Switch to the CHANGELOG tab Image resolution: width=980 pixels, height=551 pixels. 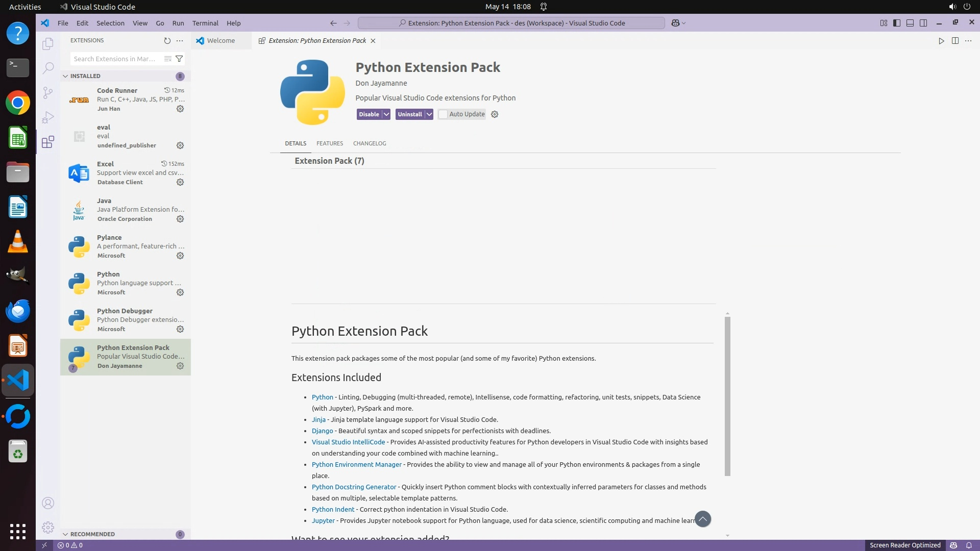[x=370, y=143]
